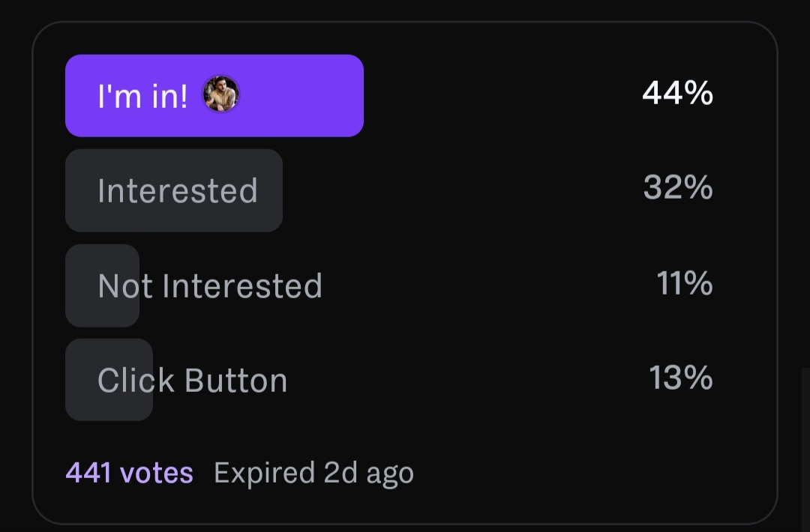Click the word Interested in second option
The width and height of the screenshot is (810, 532).
tap(178, 190)
